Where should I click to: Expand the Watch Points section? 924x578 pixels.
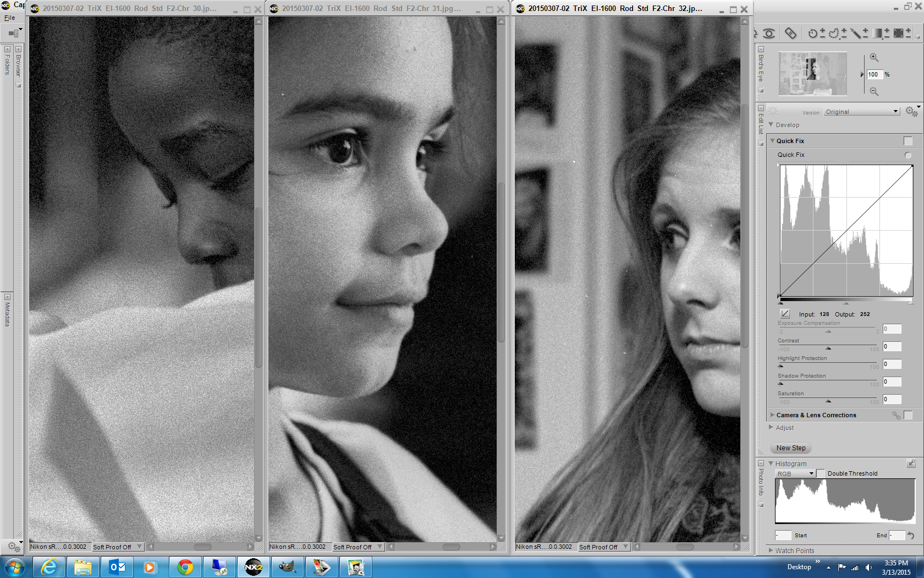point(771,550)
